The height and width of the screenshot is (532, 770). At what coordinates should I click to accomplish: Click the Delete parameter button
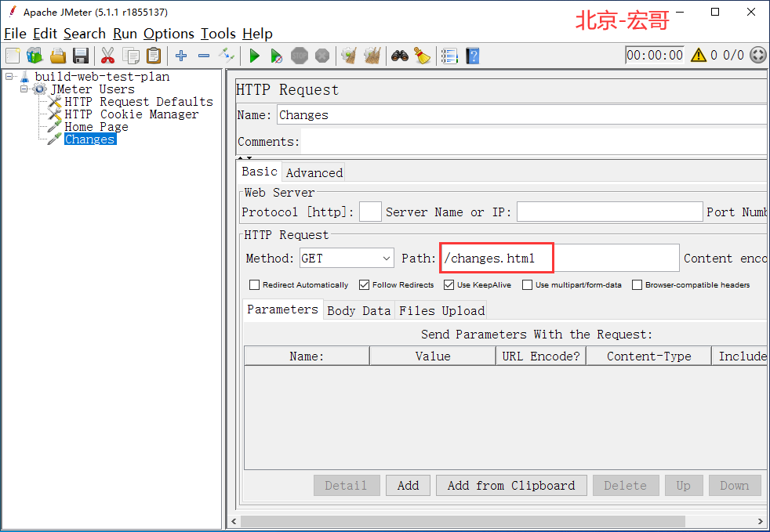[x=626, y=485]
